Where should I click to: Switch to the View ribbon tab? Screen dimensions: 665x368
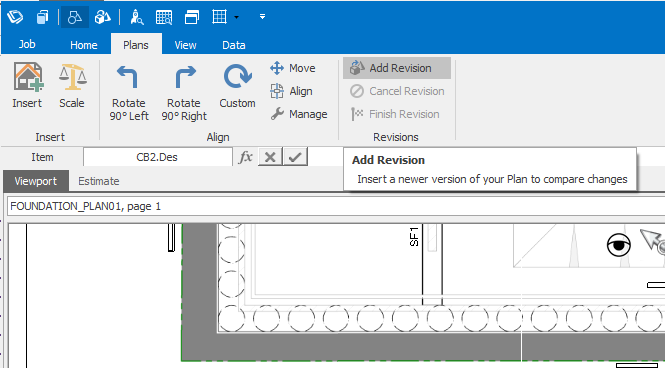tap(185, 45)
